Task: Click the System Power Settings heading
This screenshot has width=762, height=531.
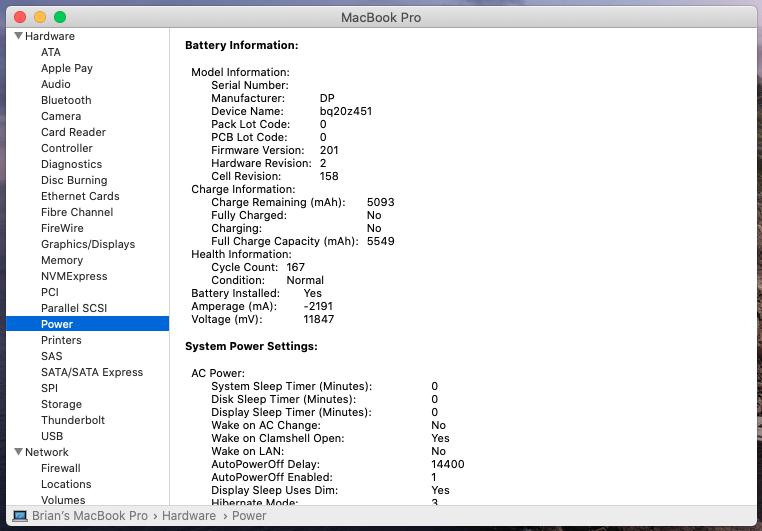Action: click(251, 346)
